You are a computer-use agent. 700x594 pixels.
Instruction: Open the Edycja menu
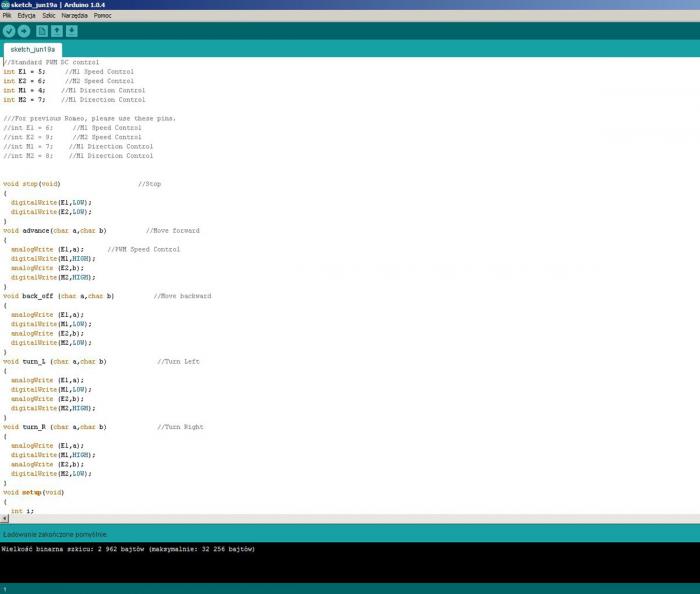pos(27,16)
